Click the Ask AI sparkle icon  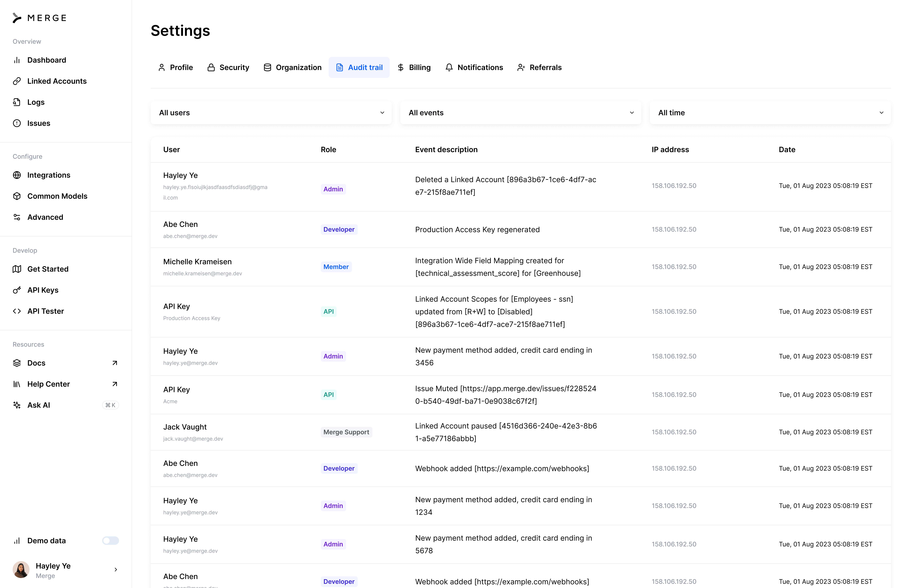point(17,405)
